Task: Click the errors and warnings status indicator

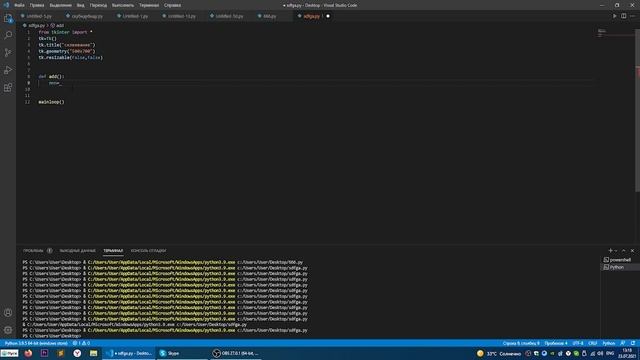Action: click(x=81, y=343)
